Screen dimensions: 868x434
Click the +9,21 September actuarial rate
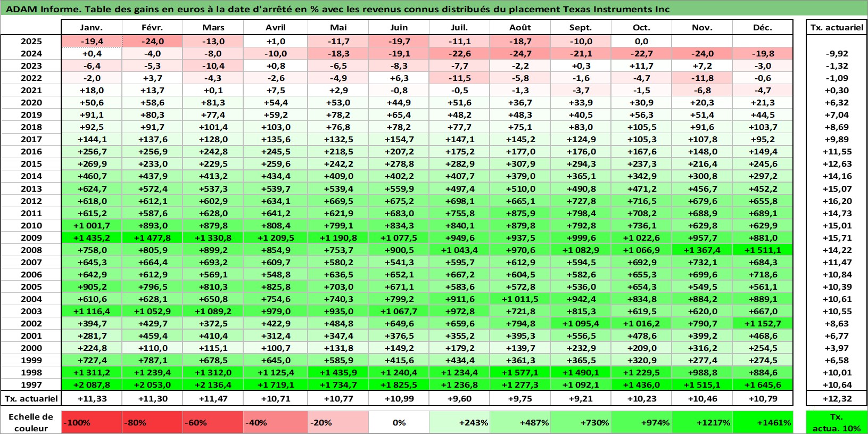pyautogui.click(x=581, y=398)
